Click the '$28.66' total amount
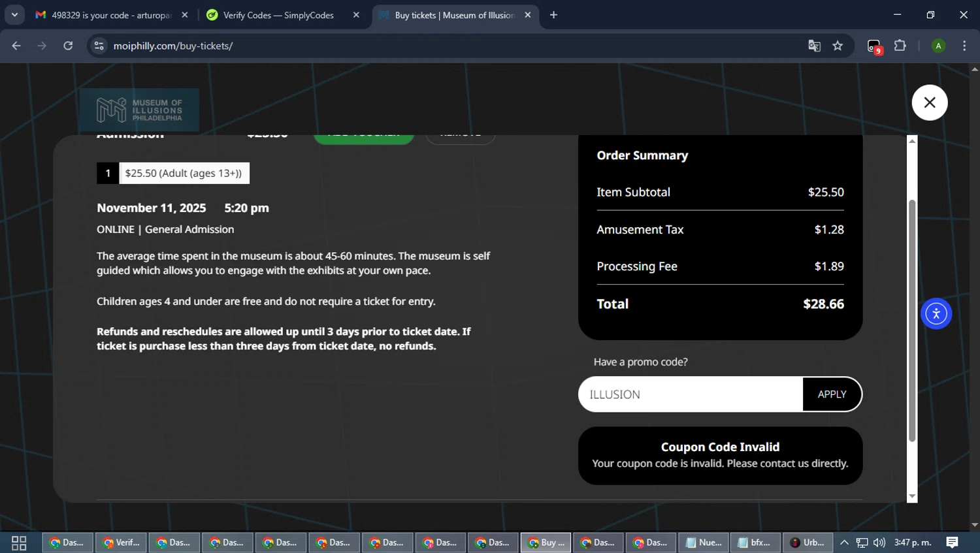The width and height of the screenshot is (980, 553). [x=823, y=304]
